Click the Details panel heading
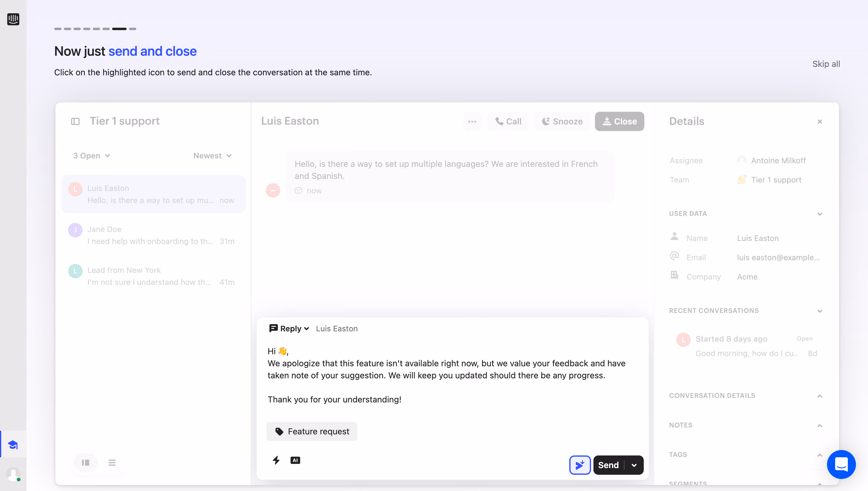 click(686, 121)
